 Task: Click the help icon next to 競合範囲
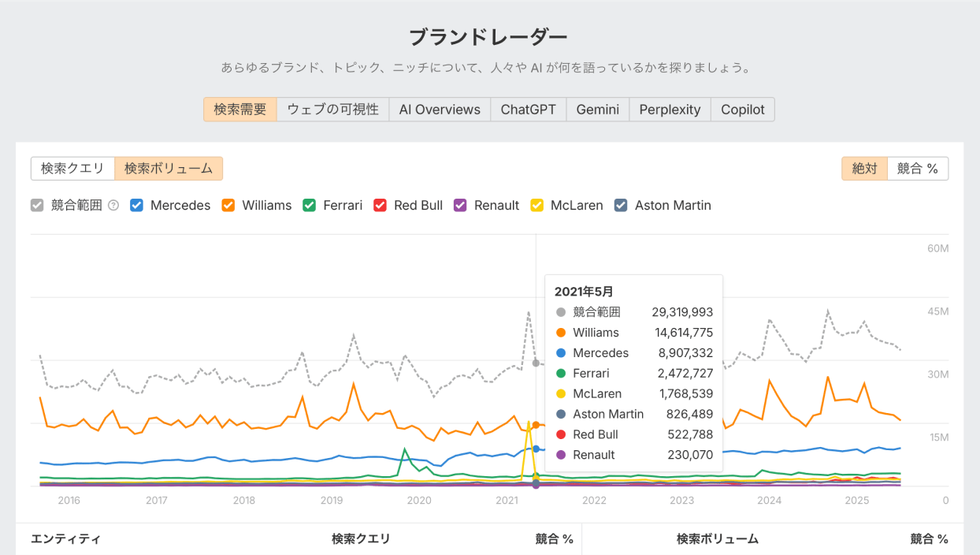coord(113,205)
